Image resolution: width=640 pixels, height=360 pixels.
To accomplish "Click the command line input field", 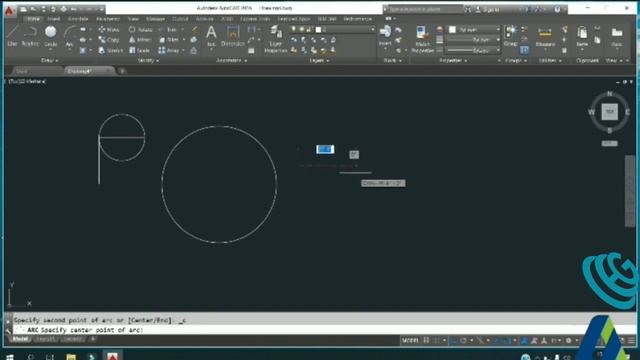I will [324, 330].
